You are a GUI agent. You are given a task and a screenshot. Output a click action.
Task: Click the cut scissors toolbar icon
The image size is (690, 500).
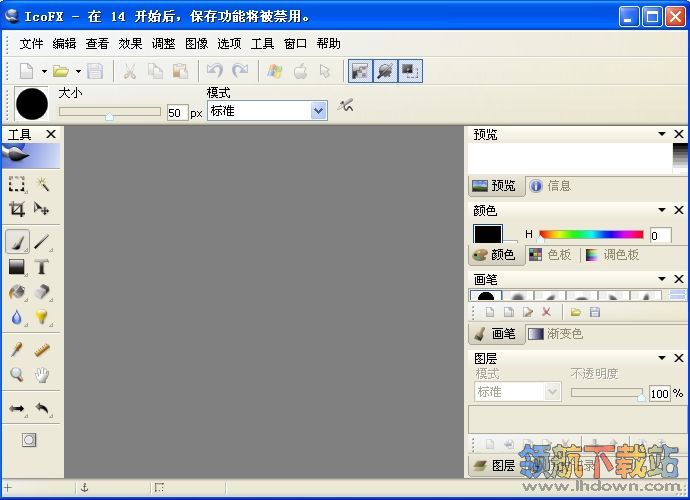coord(129,71)
